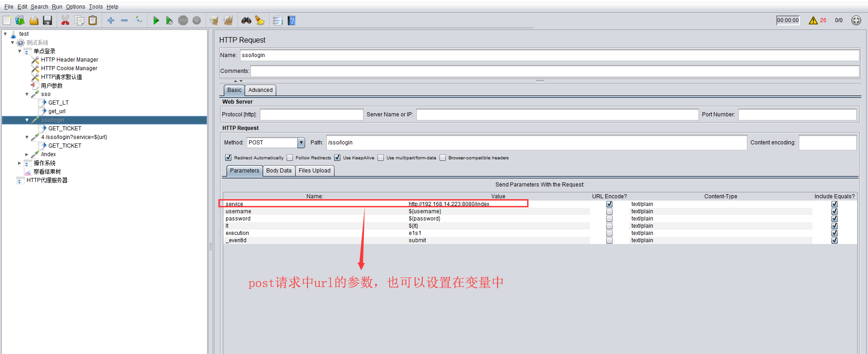The height and width of the screenshot is (354, 868).
Task: Click the Open file folder icon
Action: pos(34,20)
